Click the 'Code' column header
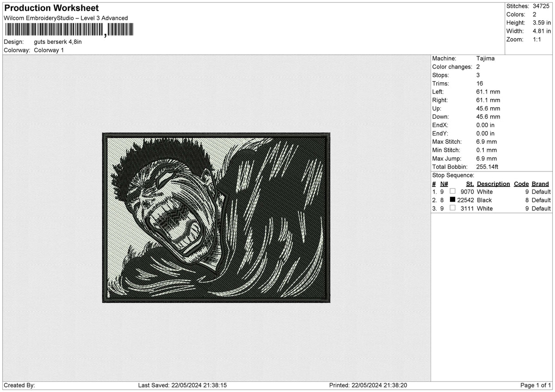 pyautogui.click(x=521, y=184)
